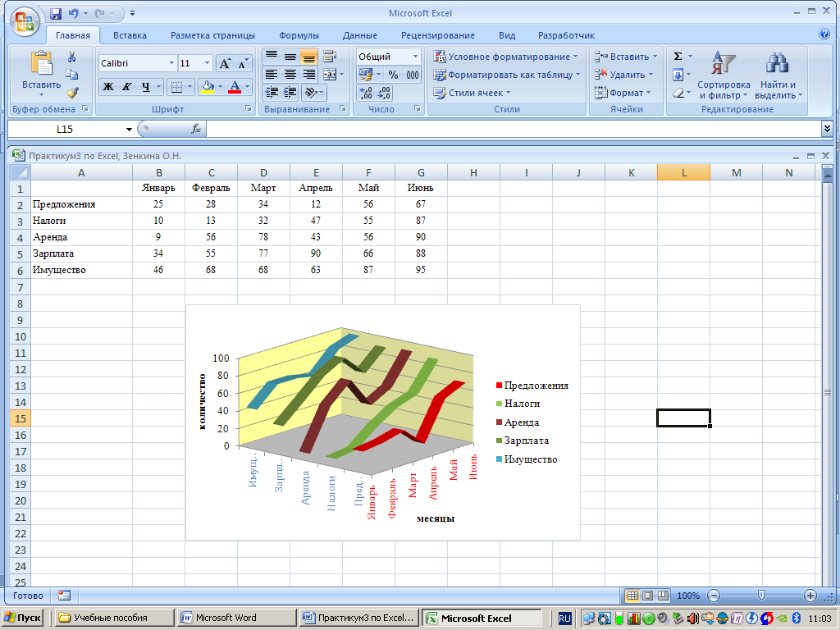Toggle bold (Ж) formatting
This screenshot has width=840, height=630.
click(x=107, y=87)
